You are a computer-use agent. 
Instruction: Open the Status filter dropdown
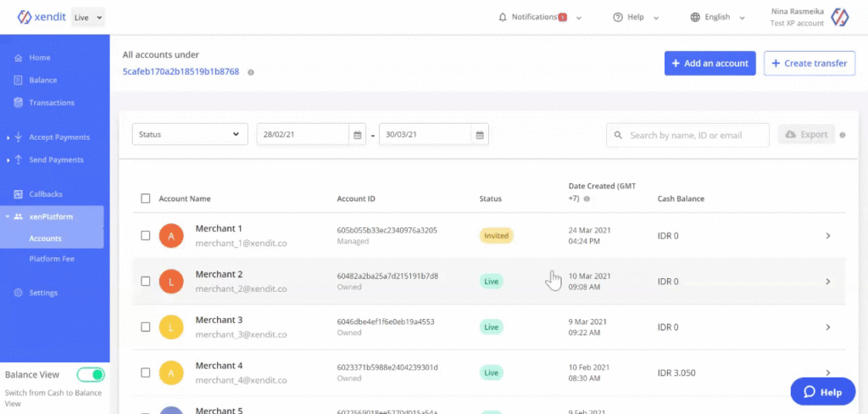pos(190,134)
